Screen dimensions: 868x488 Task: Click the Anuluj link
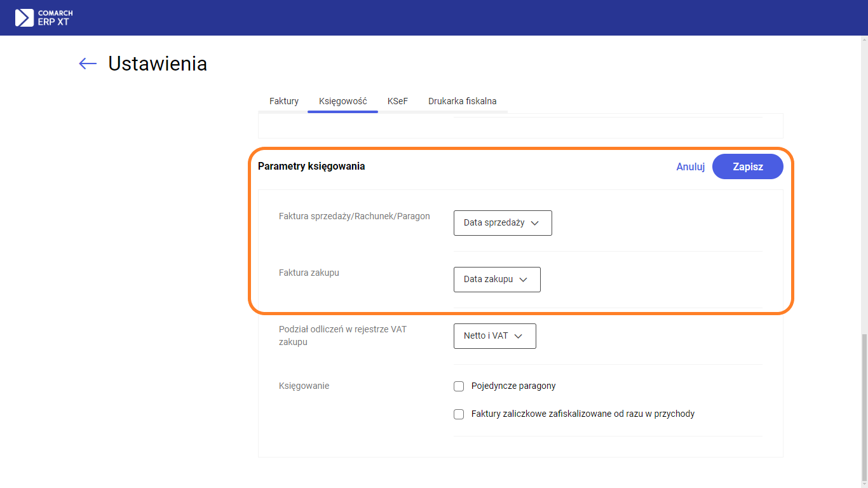pyautogui.click(x=691, y=167)
